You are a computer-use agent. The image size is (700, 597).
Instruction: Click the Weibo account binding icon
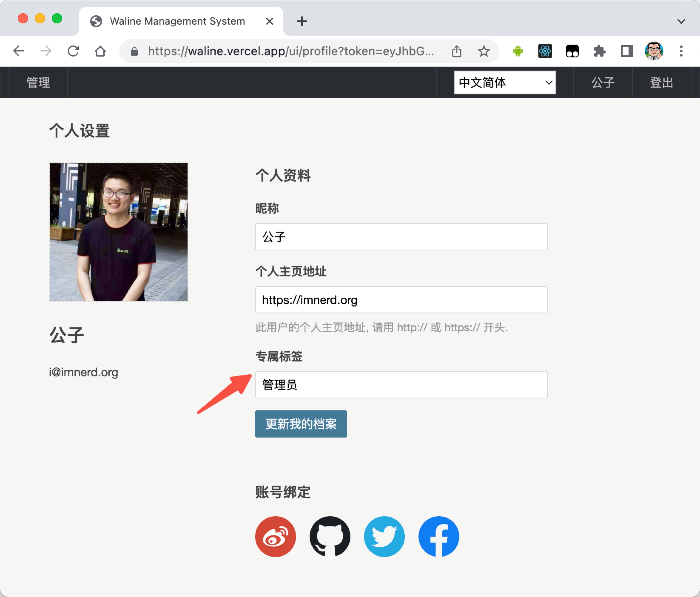[x=275, y=537]
